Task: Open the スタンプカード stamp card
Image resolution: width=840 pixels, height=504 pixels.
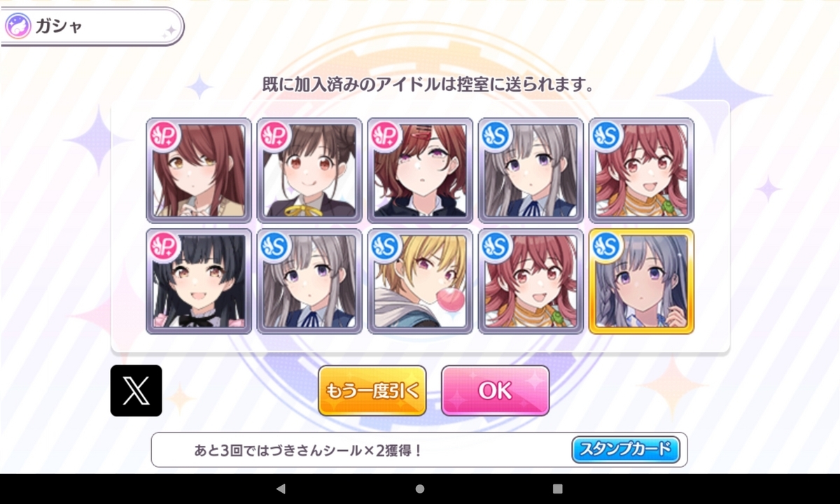Action: (x=626, y=449)
